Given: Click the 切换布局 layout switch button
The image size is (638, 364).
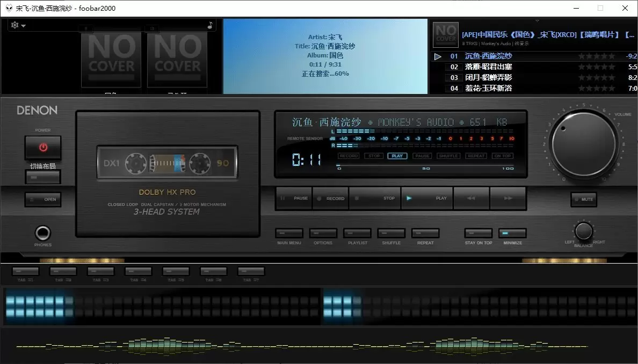Looking at the screenshot, I should tap(43, 177).
